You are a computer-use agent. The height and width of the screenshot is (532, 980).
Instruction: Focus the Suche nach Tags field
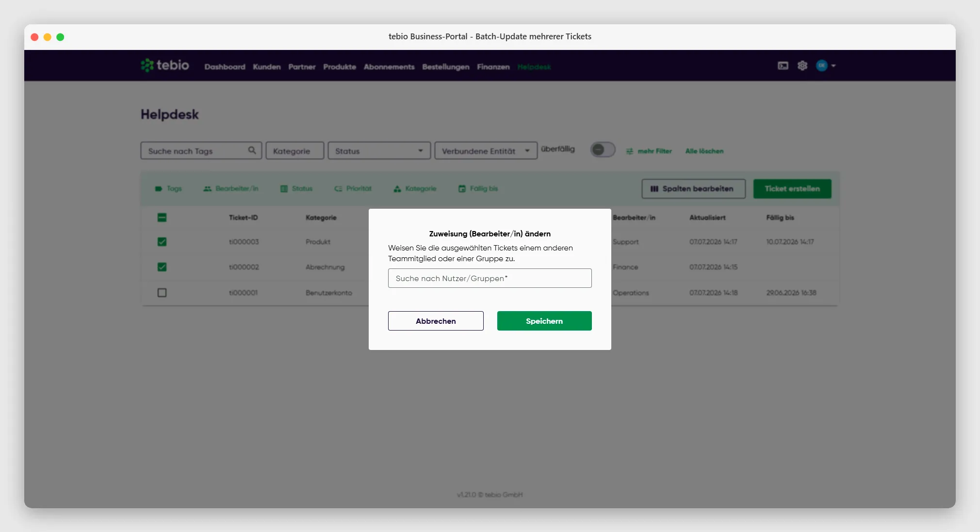pos(201,150)
